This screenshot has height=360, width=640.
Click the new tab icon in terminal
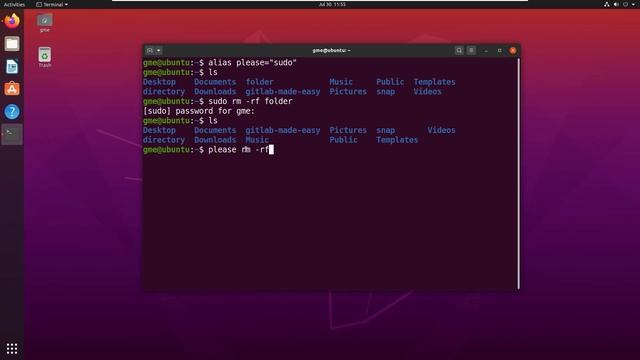coord(150,50)
